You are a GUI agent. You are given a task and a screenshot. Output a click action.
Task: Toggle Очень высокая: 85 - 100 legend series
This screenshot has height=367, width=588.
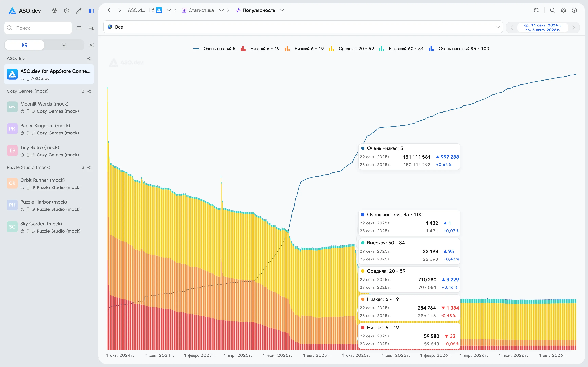[459, 49]
